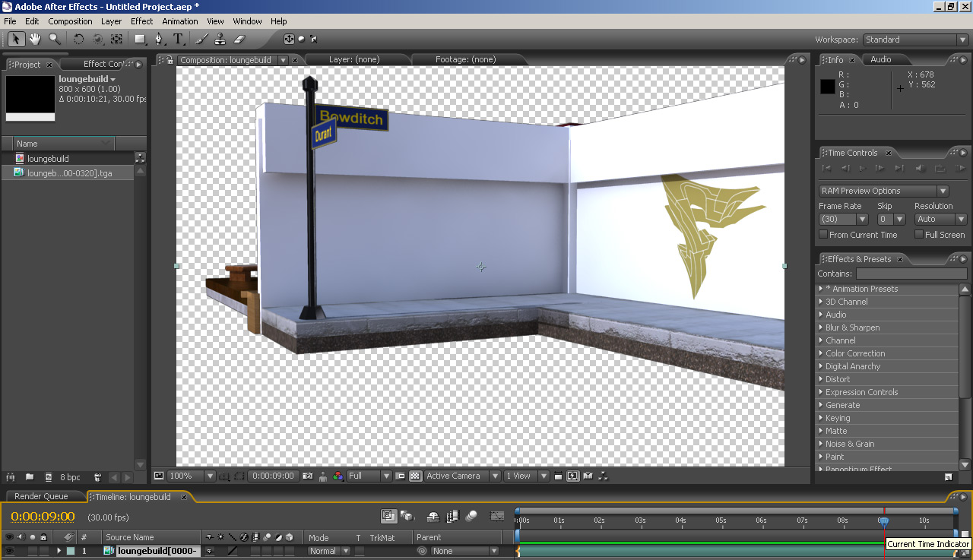The image size is (973, 560).
Task: Toggle video visibility for layer 1
Action: click(9, 551)
